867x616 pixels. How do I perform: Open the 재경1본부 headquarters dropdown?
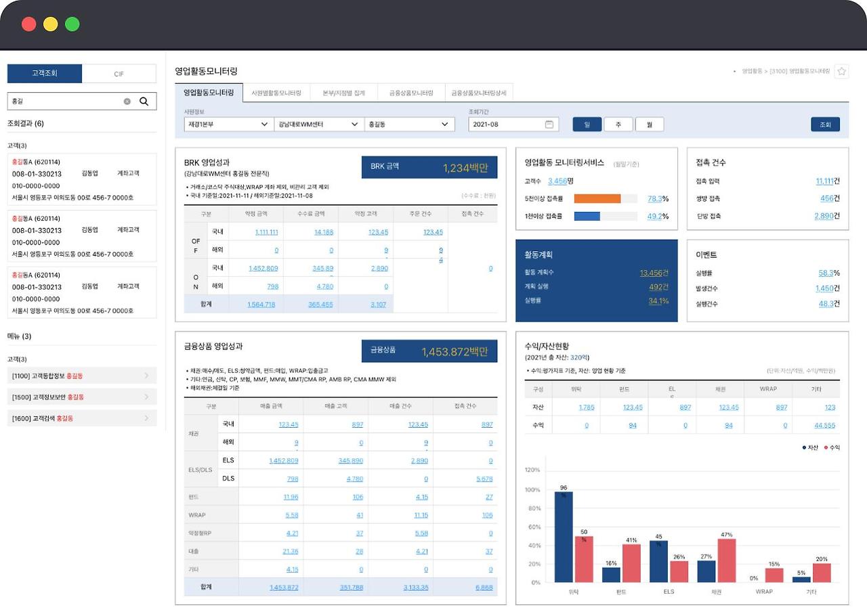click(228, 125)
